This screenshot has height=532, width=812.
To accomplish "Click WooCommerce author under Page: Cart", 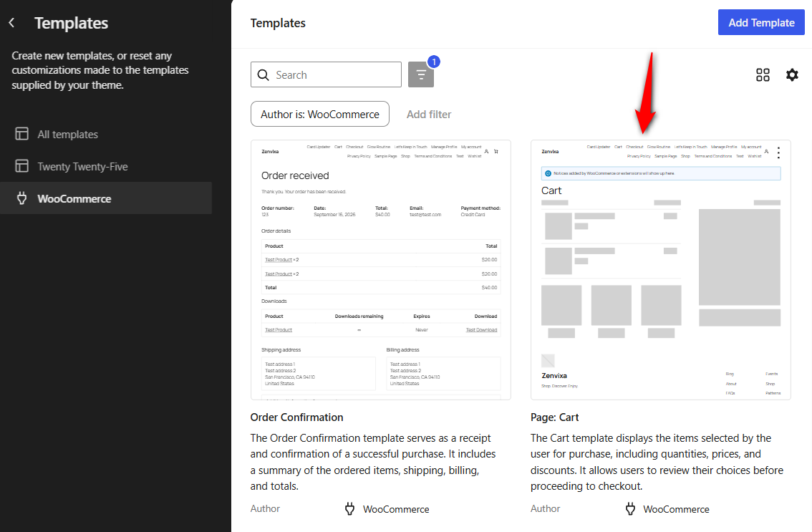I will point(677,509).
